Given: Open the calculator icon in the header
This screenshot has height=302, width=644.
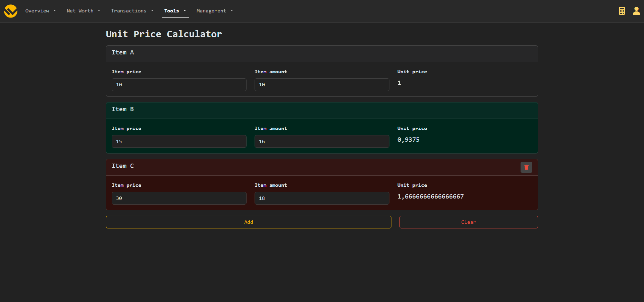Looking at the screenshot, I should tap(622, 11).
